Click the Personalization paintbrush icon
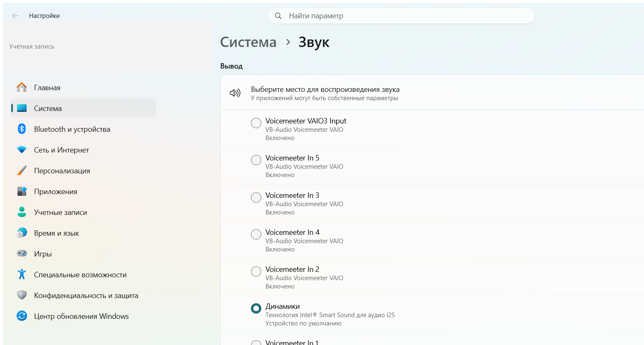The width and height of the screenshot is (644, 345). [22, 170]
